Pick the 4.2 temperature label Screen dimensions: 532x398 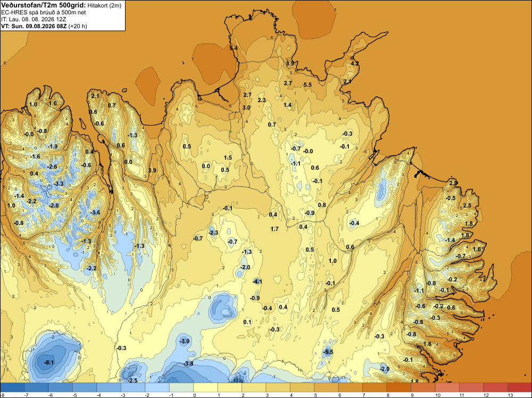pyautogui.click(x=354, y=63)
